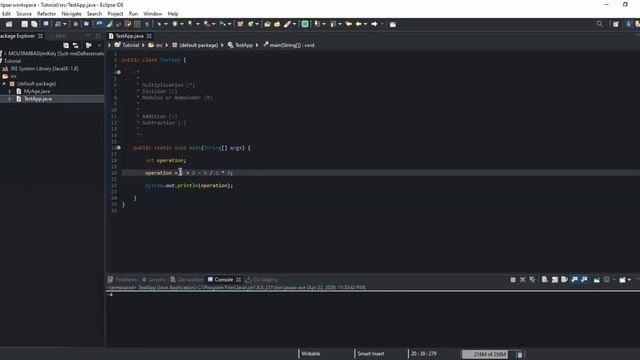Toggle Show Console on Standard Error change

point(584,280)
